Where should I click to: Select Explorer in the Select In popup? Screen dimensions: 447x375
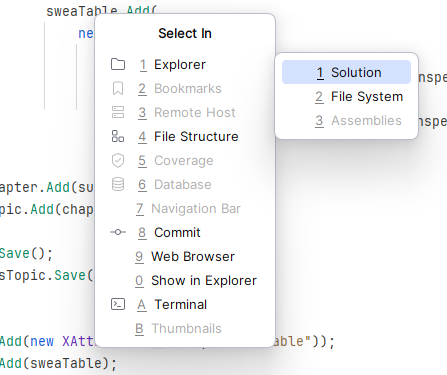pos(185,64)
